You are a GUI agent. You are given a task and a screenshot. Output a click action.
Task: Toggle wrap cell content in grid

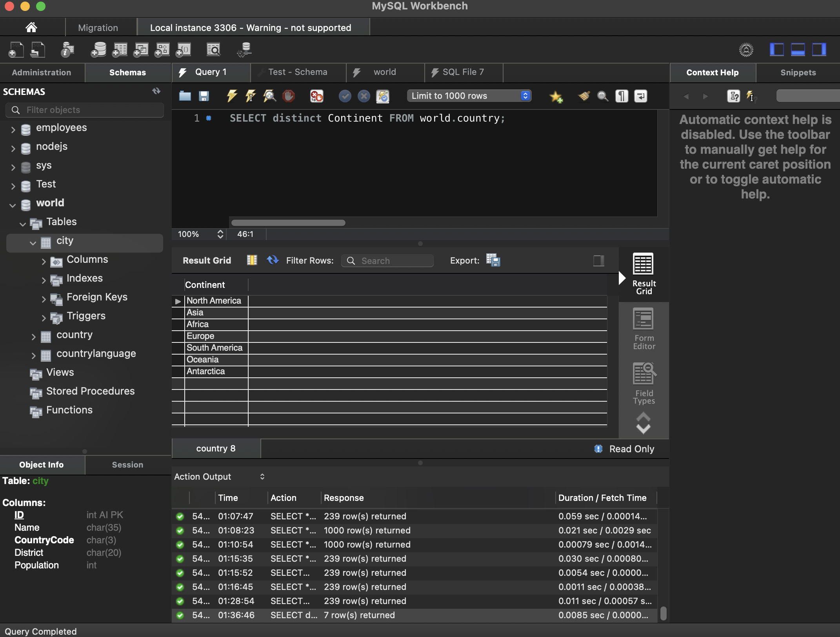[598, 260]
